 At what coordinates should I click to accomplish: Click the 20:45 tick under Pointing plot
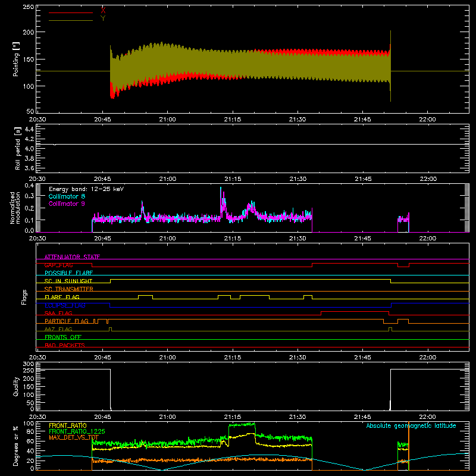click(102, 120)
